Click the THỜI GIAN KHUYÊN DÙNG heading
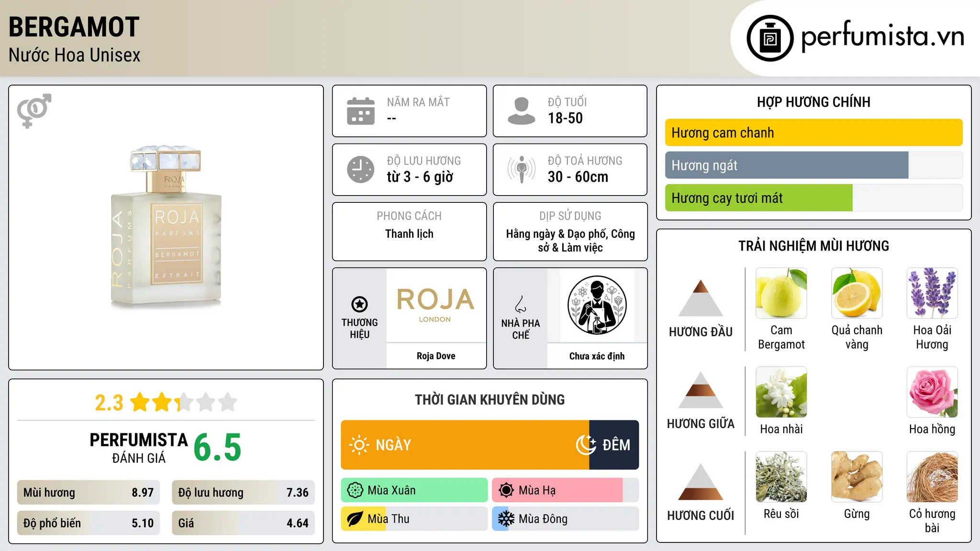This screenshot has height=551, width=980. [x=490, y=400]
